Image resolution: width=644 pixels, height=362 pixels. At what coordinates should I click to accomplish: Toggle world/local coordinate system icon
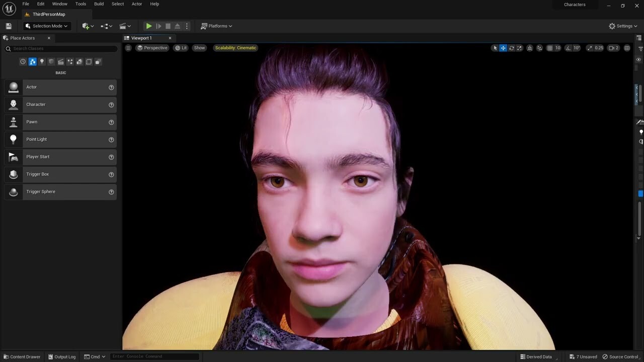(530, 48)
